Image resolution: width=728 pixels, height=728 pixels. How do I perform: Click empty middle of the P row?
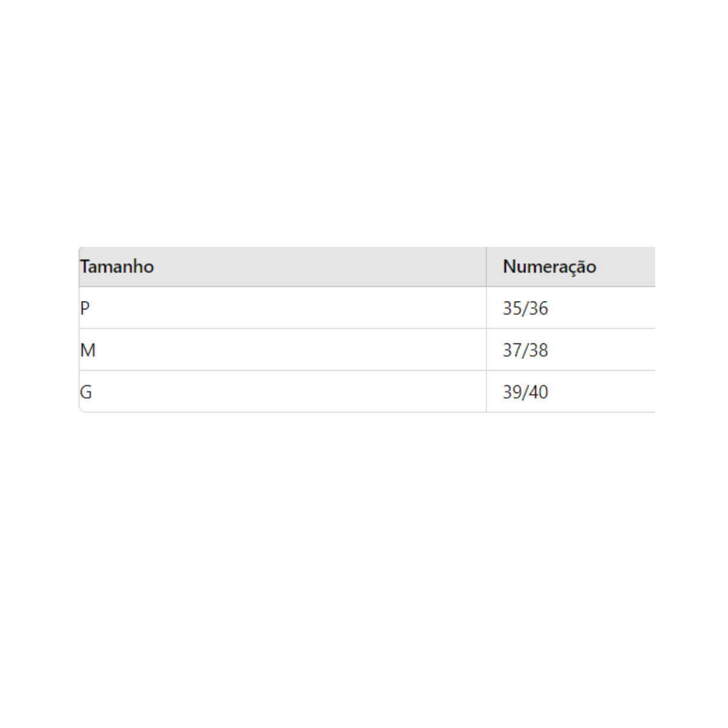(282, 308)
